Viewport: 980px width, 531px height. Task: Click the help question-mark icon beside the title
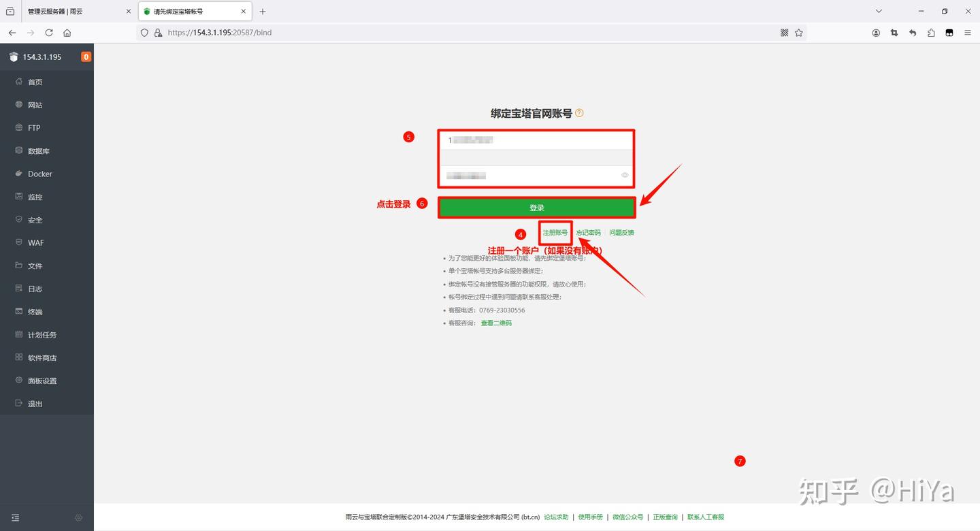(579, 113)
